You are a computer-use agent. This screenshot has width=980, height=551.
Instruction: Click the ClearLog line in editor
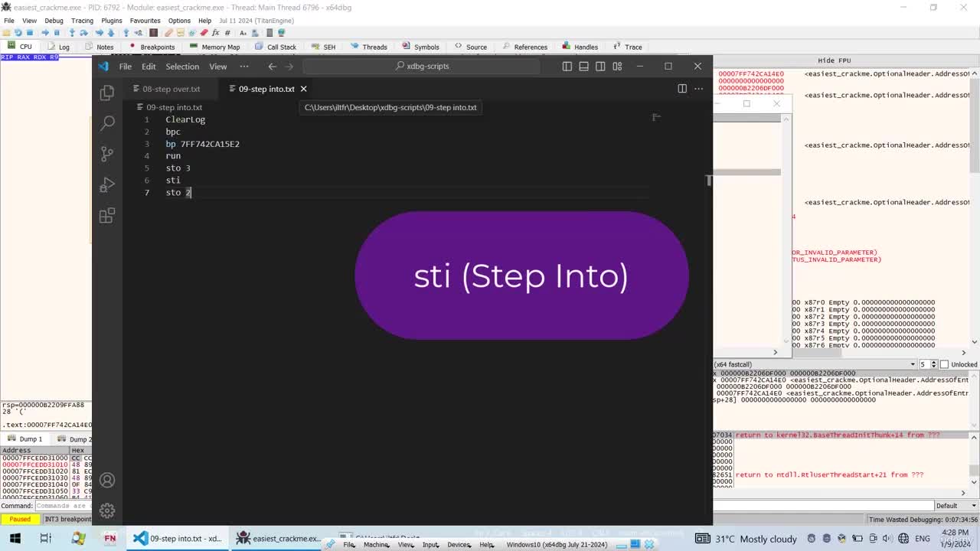click(x=185, y=119)
